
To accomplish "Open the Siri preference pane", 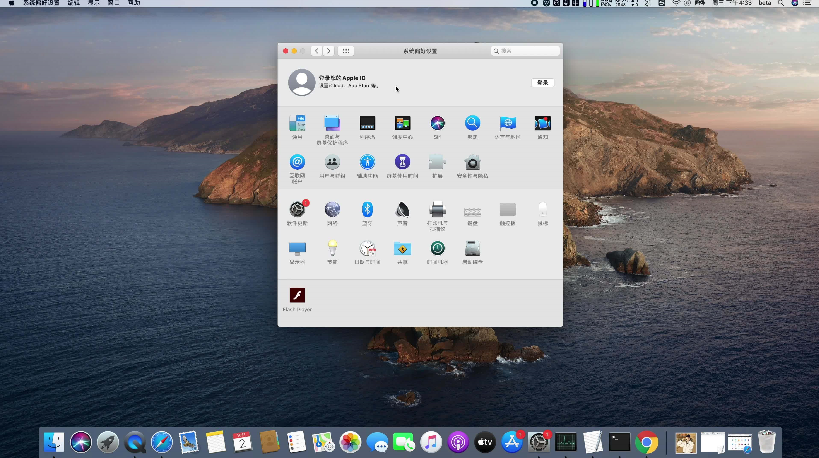I will point(437,124).
